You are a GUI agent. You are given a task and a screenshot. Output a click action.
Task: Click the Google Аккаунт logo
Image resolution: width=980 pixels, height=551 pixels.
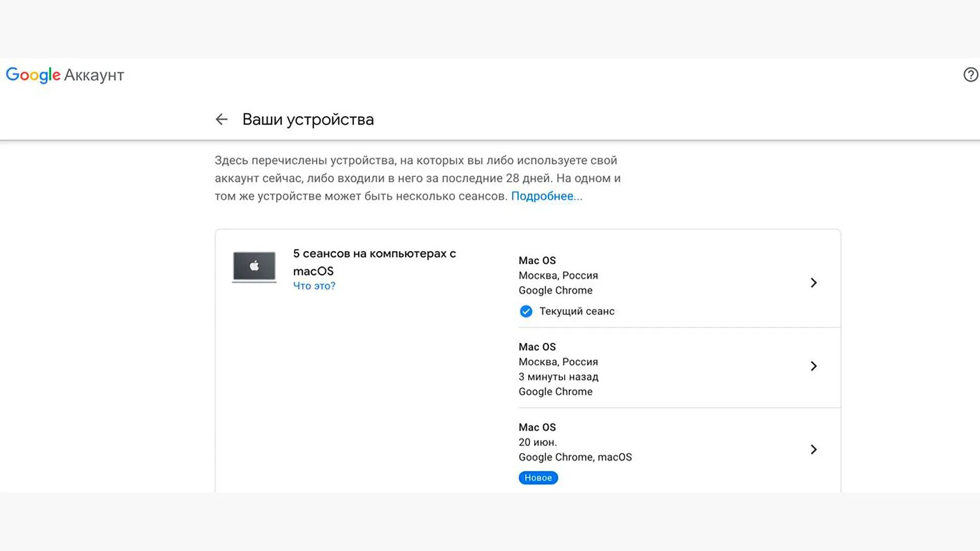(x=65, y=75)
